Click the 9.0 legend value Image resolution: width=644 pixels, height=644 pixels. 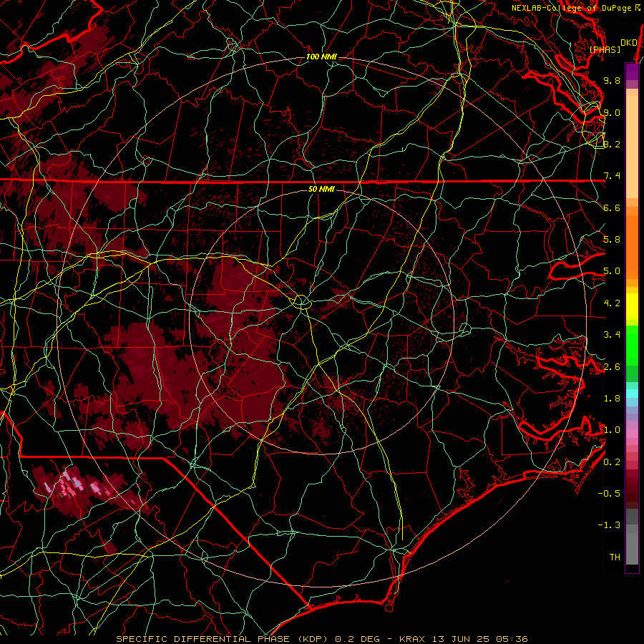click(612, 112)
